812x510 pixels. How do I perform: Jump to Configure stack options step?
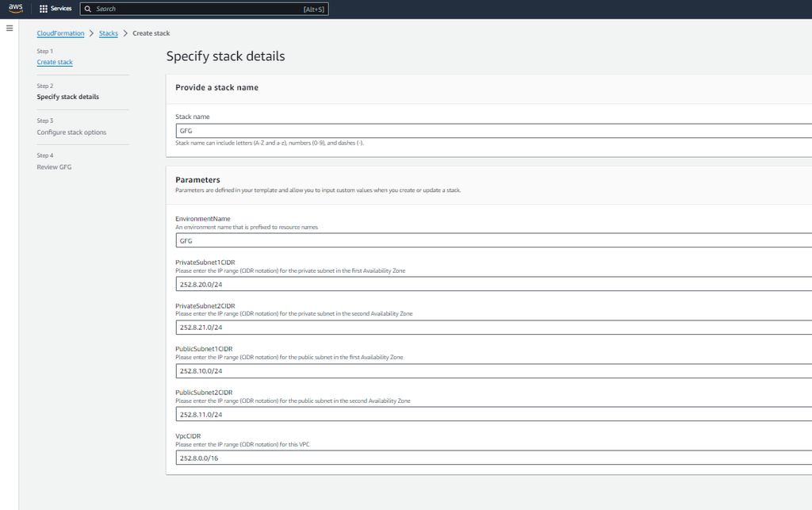(x=72, y=132)
